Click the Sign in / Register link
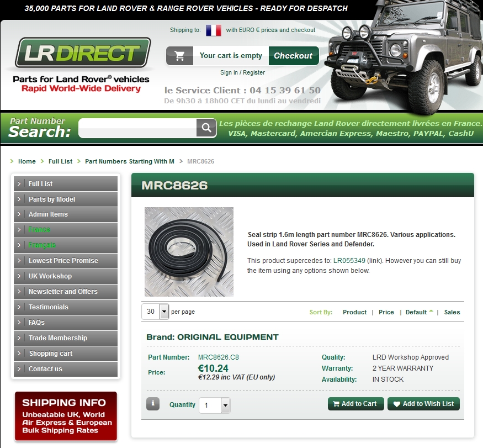Image resolution: width=483 pixels, height=448 pixels. click(x=242, y=72)
